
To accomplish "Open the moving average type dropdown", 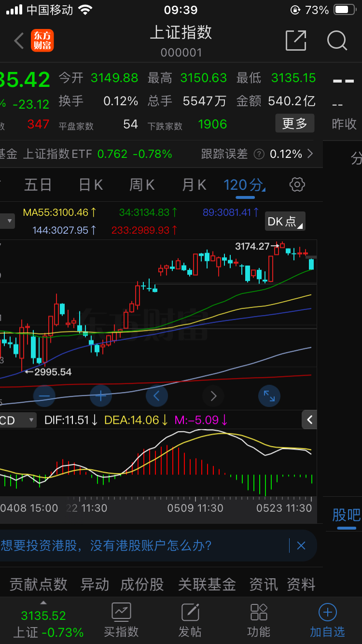I will 7,222.
